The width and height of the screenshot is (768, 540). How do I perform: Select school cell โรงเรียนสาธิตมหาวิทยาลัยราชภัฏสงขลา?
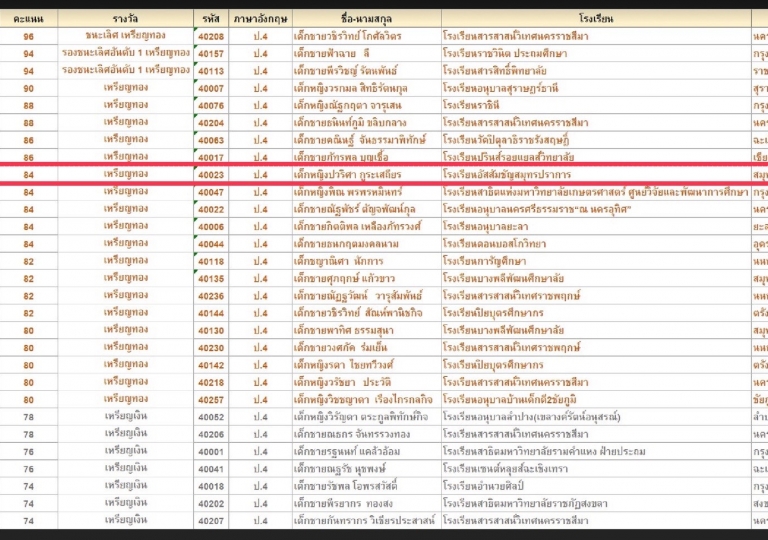click(x=596, y=504)
